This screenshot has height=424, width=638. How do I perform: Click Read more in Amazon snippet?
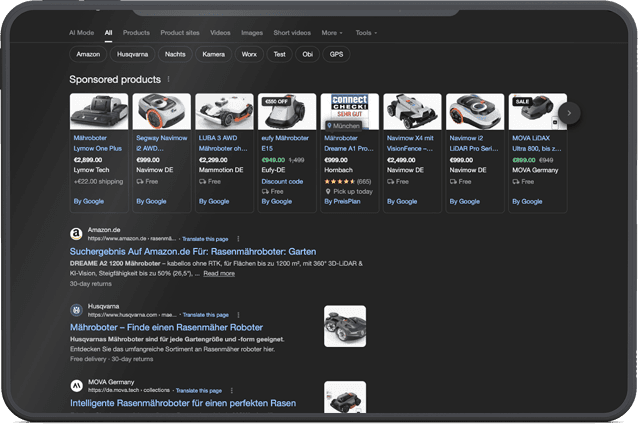[219, 273]
